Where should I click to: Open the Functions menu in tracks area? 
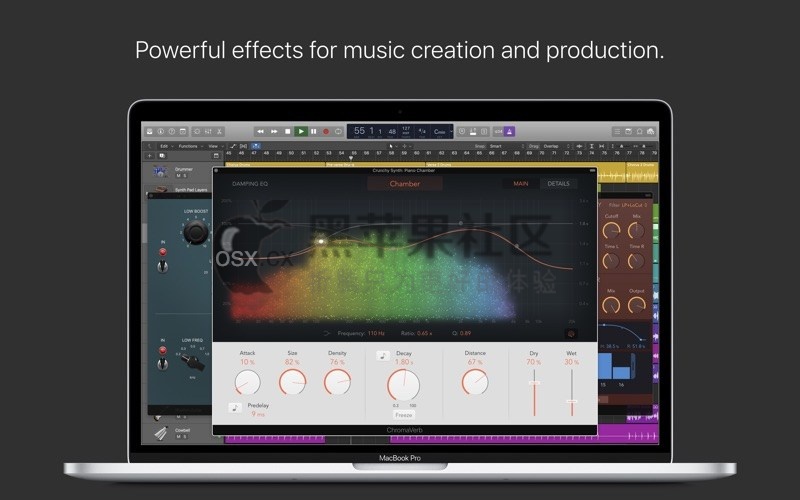coord(189,146)
